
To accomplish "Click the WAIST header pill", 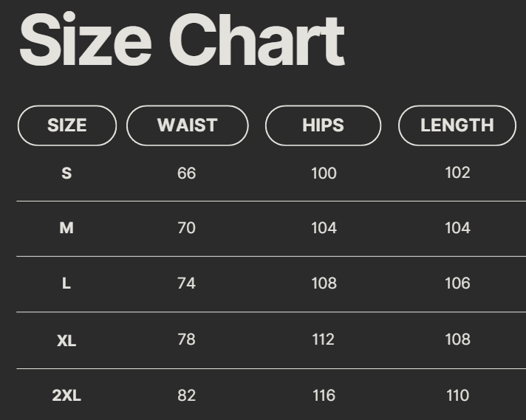I will (x=188, y=125).
